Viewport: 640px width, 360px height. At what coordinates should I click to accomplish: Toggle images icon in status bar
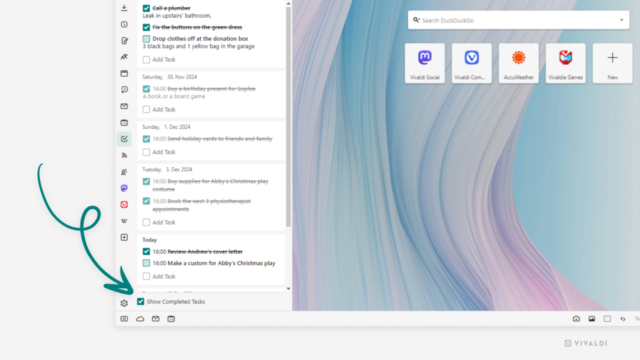[591, 319]
